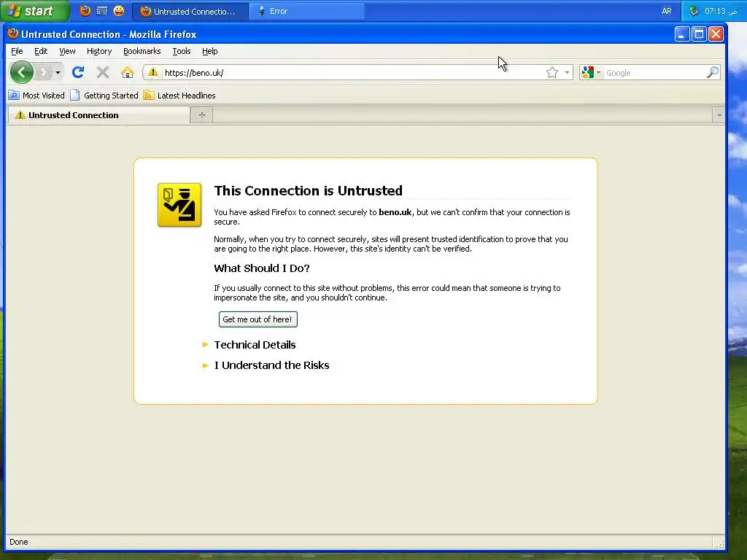This screenshot has height=560, width=747.
Task: Switch to the Error taskbar window
Action: pyautogui.click(x=307, y=11)
